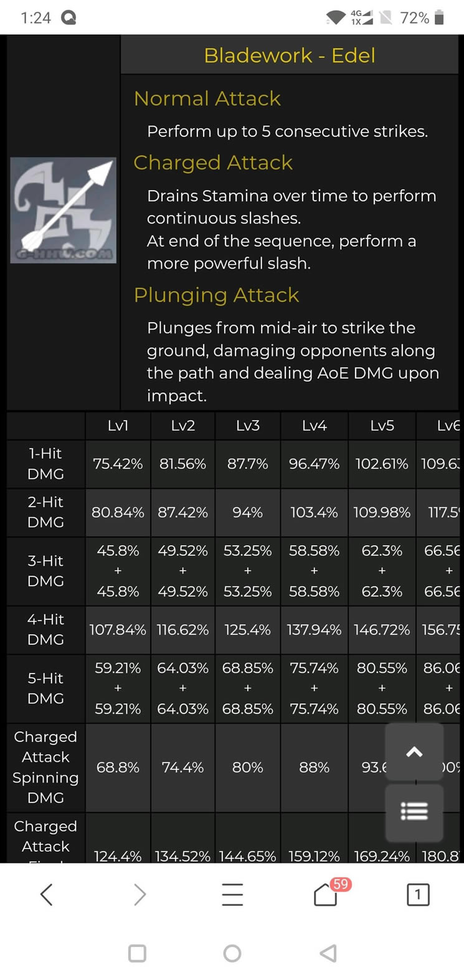
Task: Tap the Lv5 column header
Action: coord(382,426)
